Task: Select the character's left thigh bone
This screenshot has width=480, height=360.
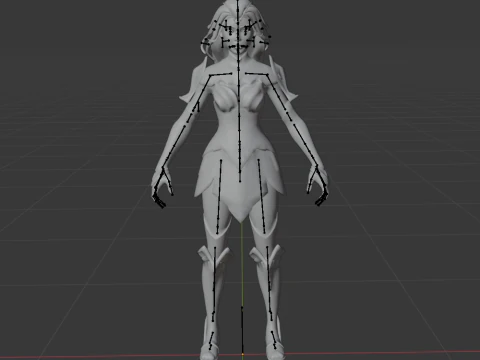Action: [262, 197]
